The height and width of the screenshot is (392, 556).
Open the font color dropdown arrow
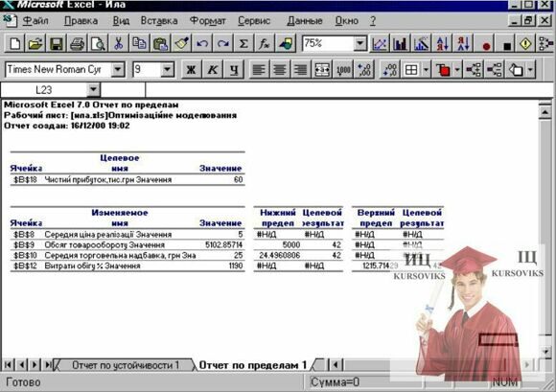click(457, 69)
